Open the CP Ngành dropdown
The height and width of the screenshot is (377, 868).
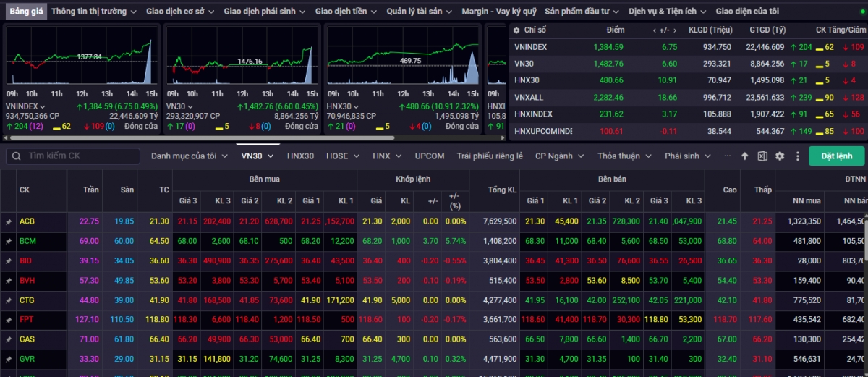(559, 156)
